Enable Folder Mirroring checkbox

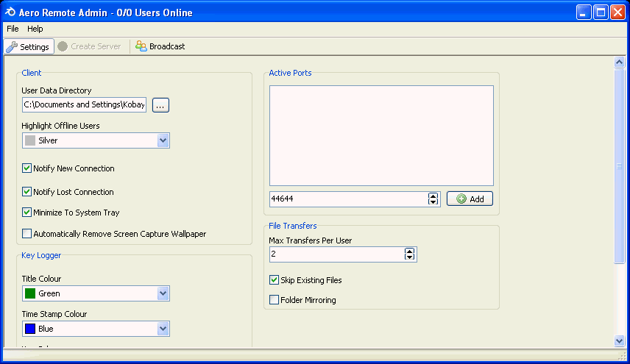pyautogui.click(x=275, y=300)
